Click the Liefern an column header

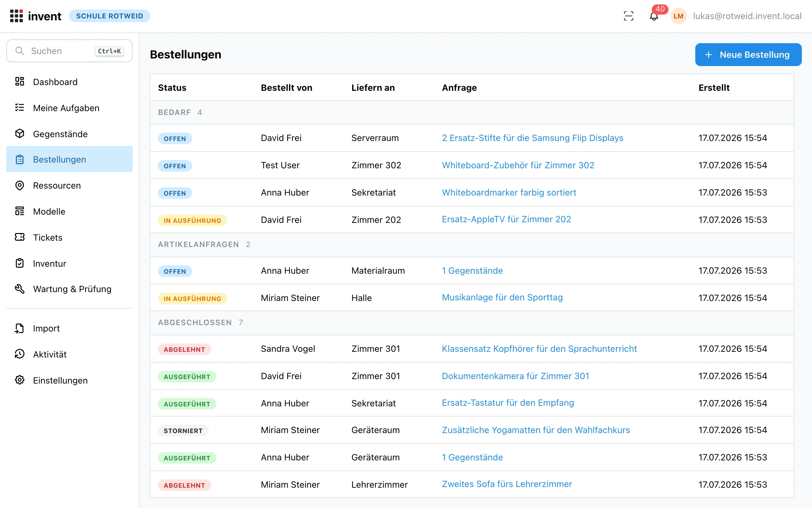coord(373,88)
